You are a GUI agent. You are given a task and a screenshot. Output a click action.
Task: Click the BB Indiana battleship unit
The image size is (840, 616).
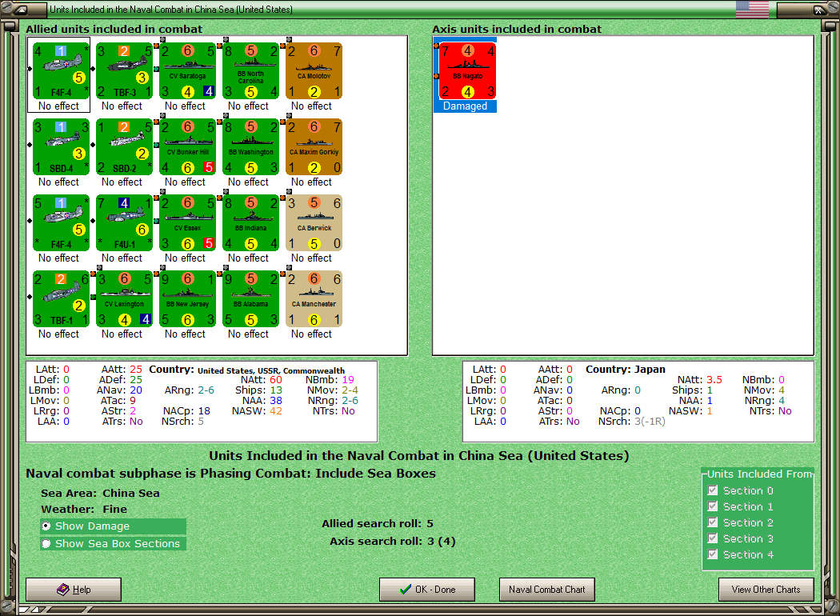click(250, 223)
